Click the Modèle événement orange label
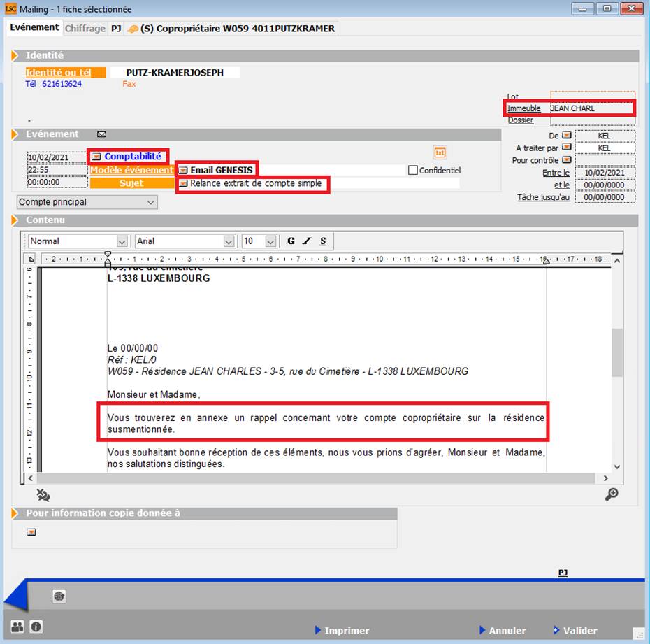Viewport: 650px width, 644px height. click(x=132, y=171)
